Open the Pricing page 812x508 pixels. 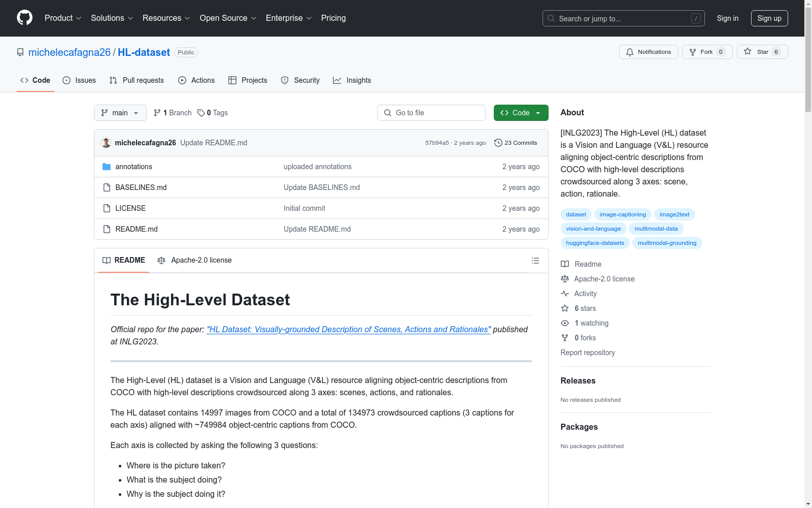coord(333,18)
